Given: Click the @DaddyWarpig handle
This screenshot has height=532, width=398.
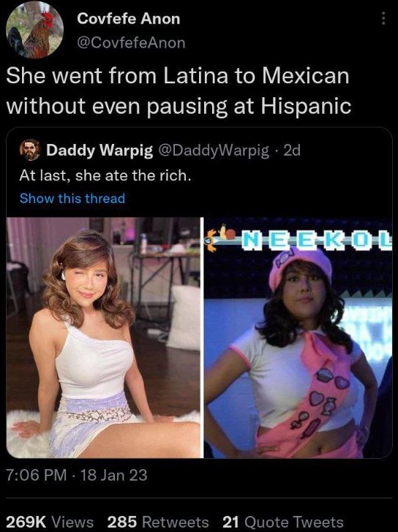Looking at the screenshot, I should 212,151.
